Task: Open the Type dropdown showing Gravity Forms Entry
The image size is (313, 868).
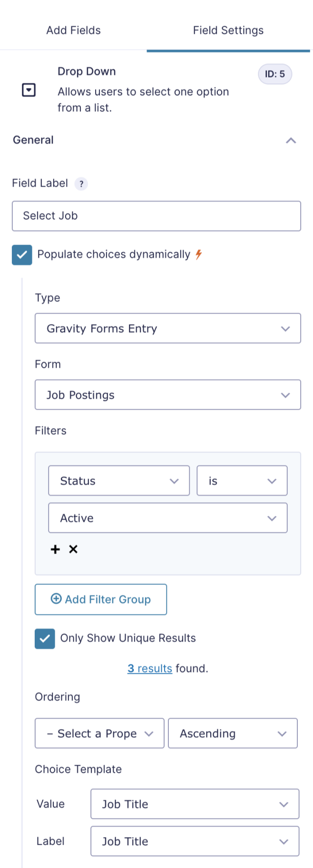Action: point(168,328)
